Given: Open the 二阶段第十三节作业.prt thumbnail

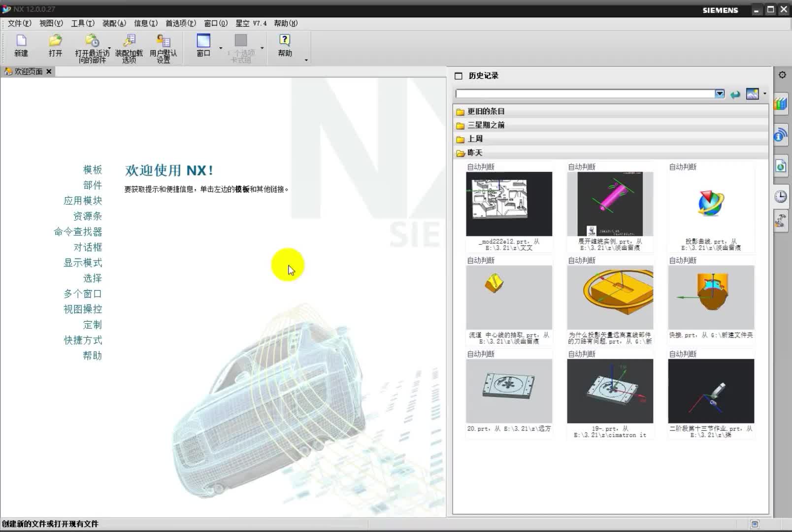Looking at the screenshot, I should (711, 391).
